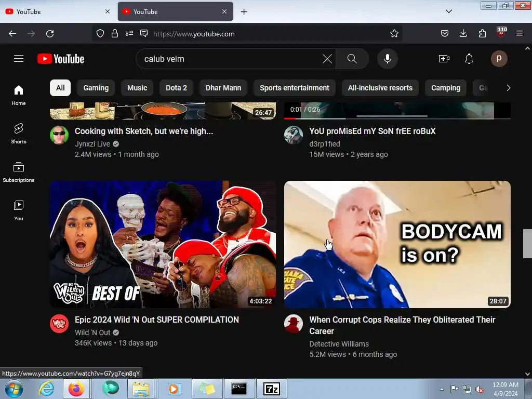Screen dimensions: 532x399
Task: Open Subscriptions in the sidebar
Action: coord(19,172)
